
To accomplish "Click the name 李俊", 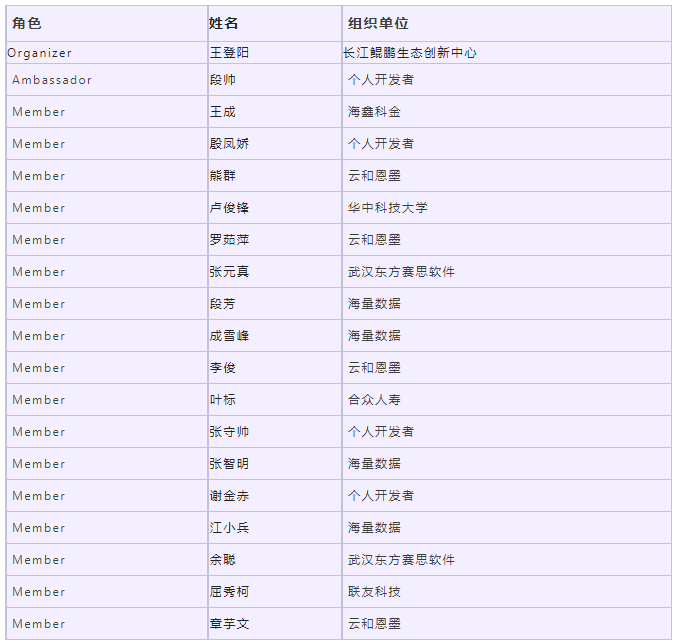I will [x=222, y=367].
